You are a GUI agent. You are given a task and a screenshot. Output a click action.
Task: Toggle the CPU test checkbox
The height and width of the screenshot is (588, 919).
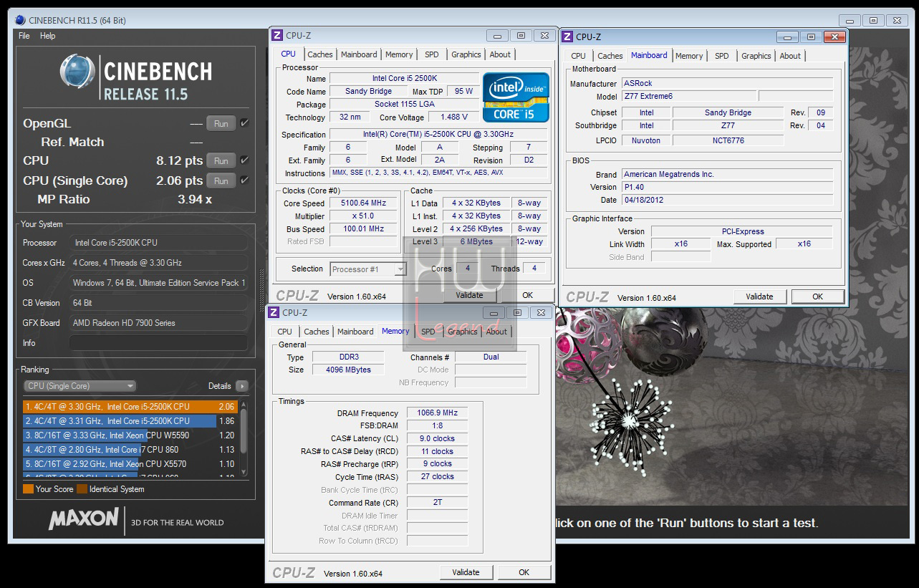point(244,160)
